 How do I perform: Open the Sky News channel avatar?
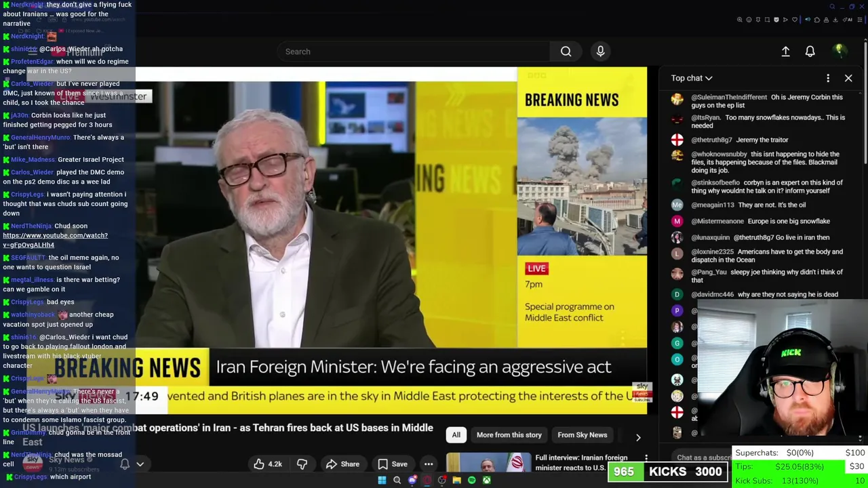pyautogui.click(x=32, y=463)
